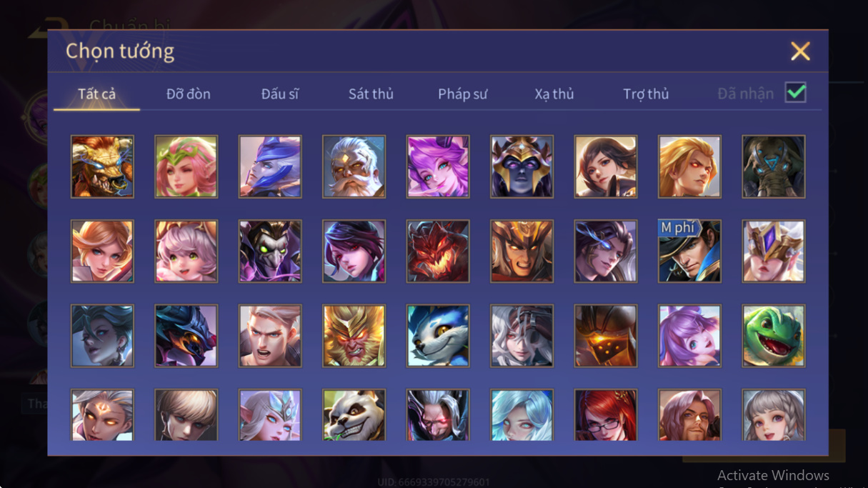868x488 pixels.
Task: Select the hero marked "M phí"
Action: pos(690,252)
